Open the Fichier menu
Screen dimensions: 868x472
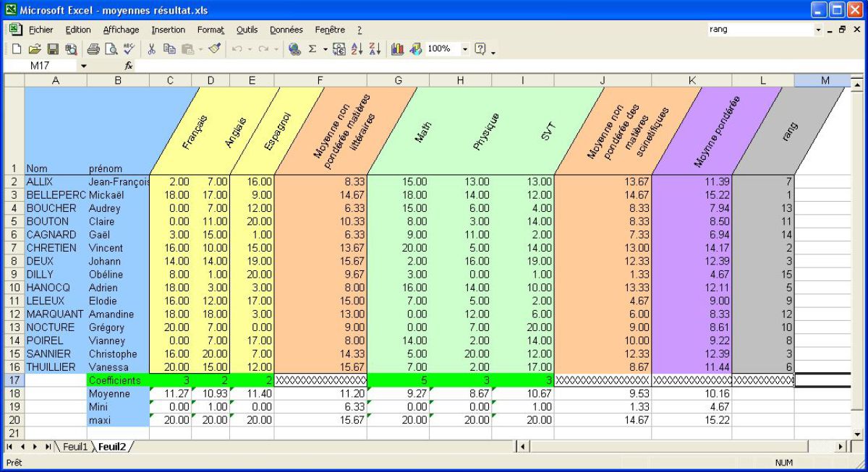click(x=41, y=30)
